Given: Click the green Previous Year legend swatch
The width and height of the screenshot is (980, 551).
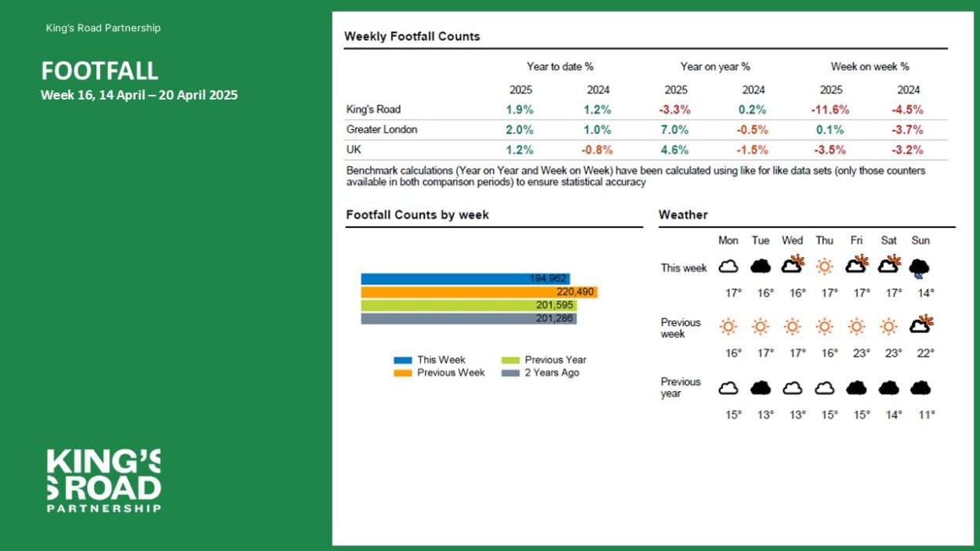Looking at the screenshot, I should (x=510, y=361).
